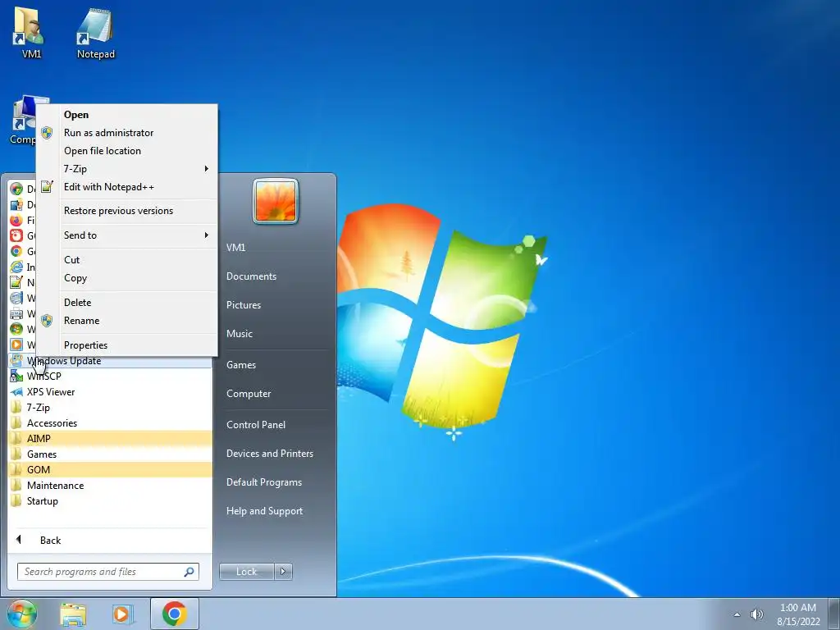Open Music from the Start menu
840x630 pixels.
coord(239,334)
